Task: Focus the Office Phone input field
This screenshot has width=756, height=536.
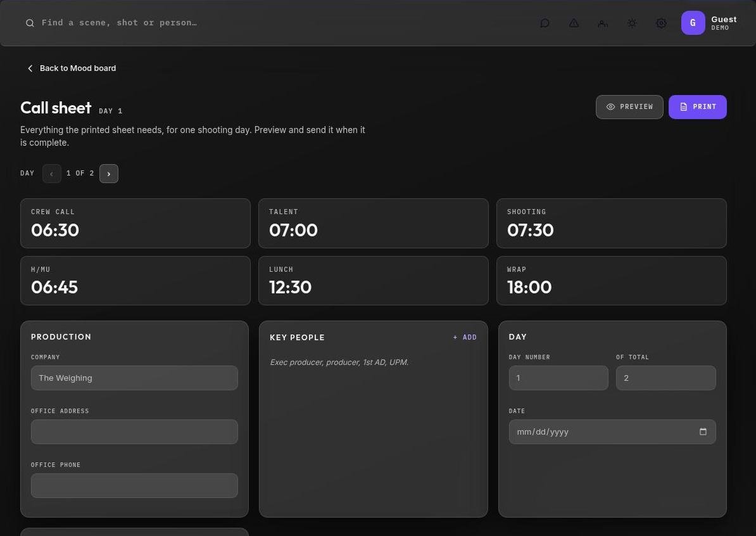Action: pyautogui.click(x=134, y=485)
